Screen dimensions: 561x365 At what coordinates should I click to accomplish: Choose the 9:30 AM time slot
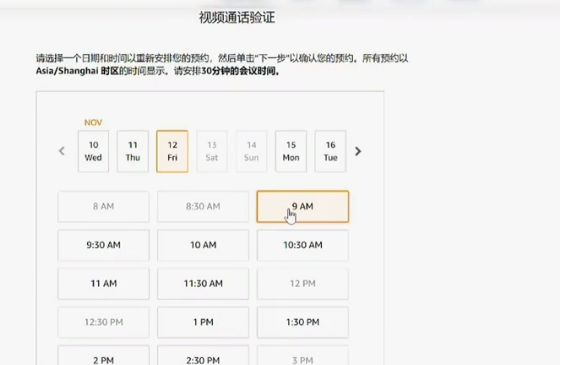point(103,245)
